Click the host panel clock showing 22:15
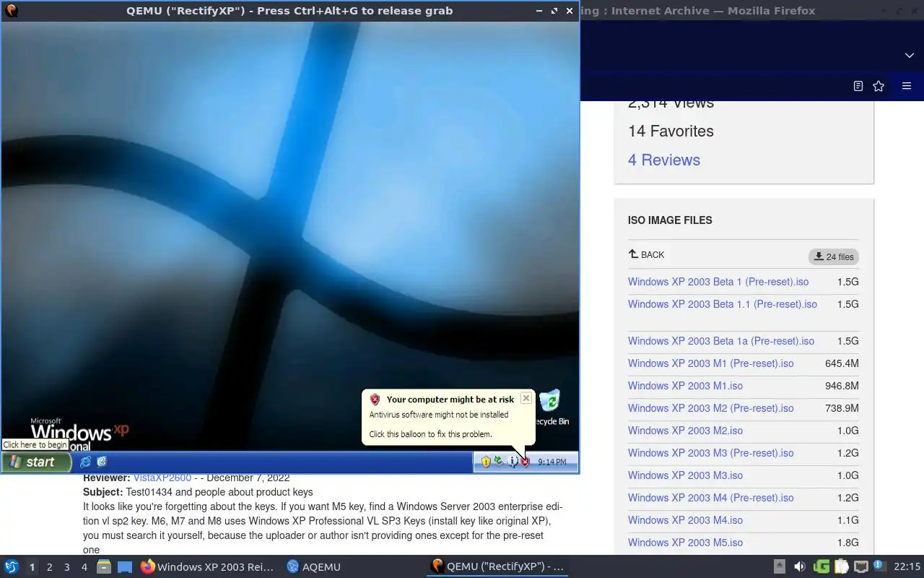The width and height of the screenshot is (924, 578). (x=907, y=567)
